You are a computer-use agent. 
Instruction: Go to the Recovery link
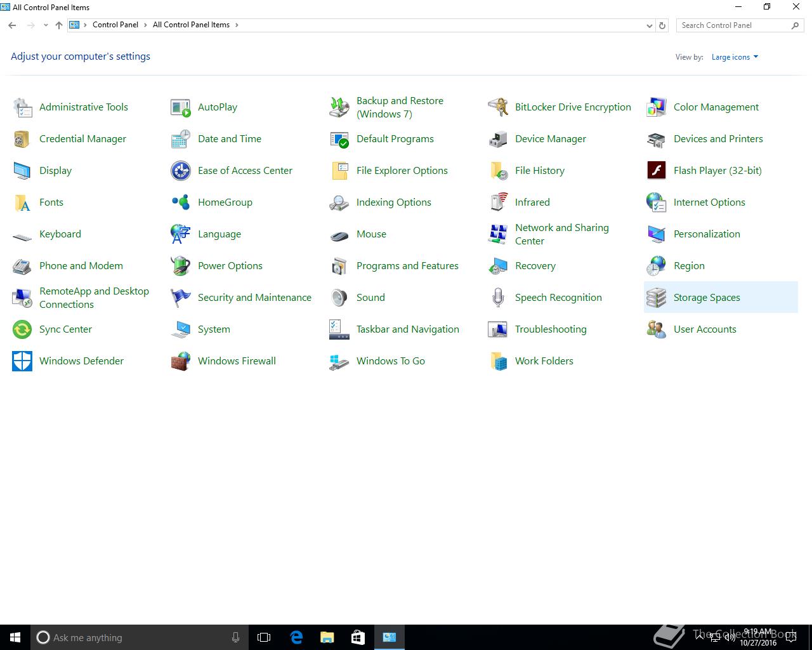point(535,266)
